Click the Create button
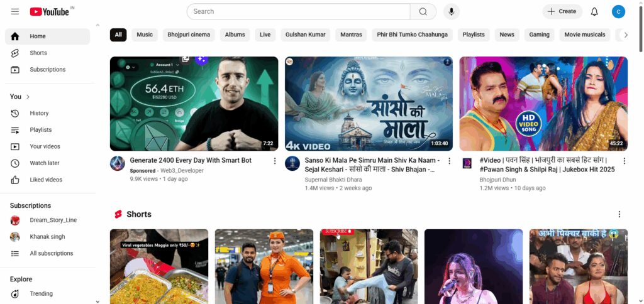The image size is (644, 304). (x=562, y=11)
